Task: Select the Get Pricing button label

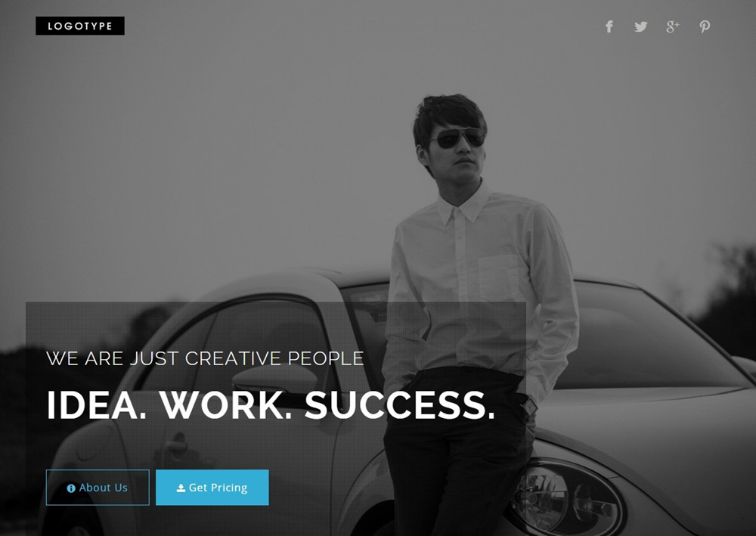Action: pyautogui.click(x=218, y=488)
